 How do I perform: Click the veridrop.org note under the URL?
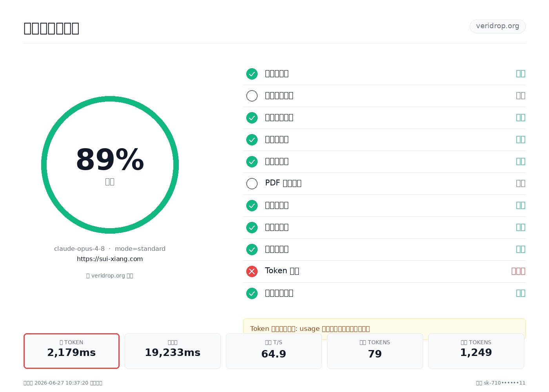(x=110, y=276)
